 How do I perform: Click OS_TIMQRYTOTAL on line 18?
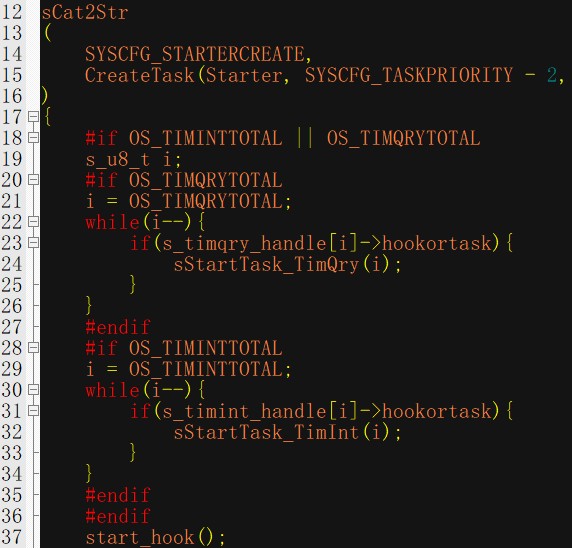click(403, 138)
